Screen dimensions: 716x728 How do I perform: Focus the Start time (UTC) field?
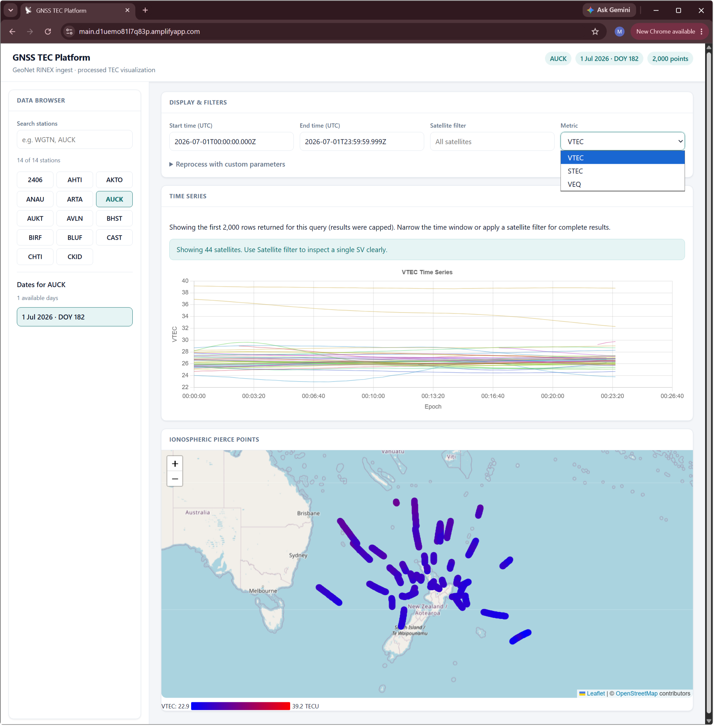click(232, 142)
